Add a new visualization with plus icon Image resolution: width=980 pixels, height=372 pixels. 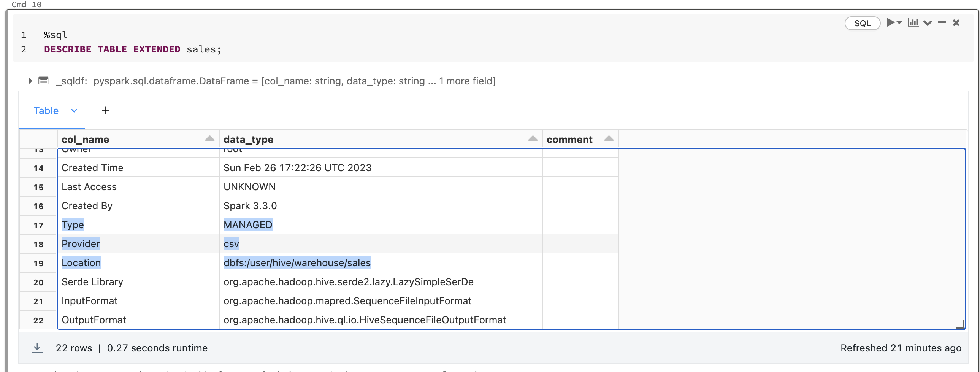tap(105, 110)
